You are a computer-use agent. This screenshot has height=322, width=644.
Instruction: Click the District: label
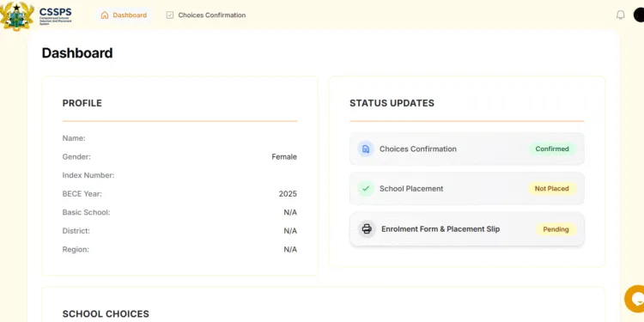click(x=76, y=231)
